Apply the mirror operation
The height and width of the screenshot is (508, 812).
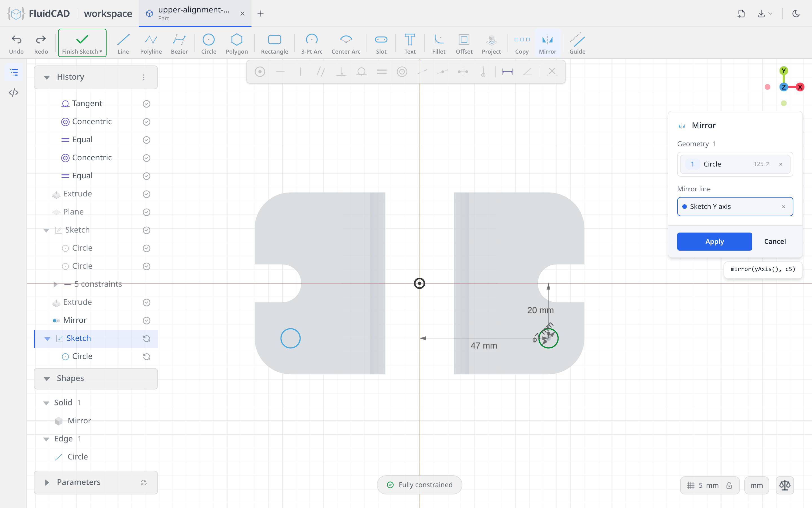click(714, 242)
